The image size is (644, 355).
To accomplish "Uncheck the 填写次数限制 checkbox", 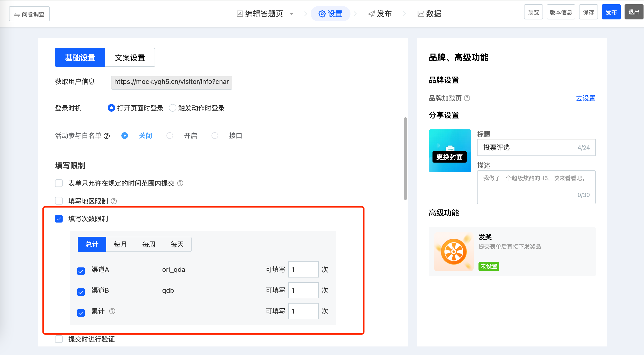I will tap(59, 219).
